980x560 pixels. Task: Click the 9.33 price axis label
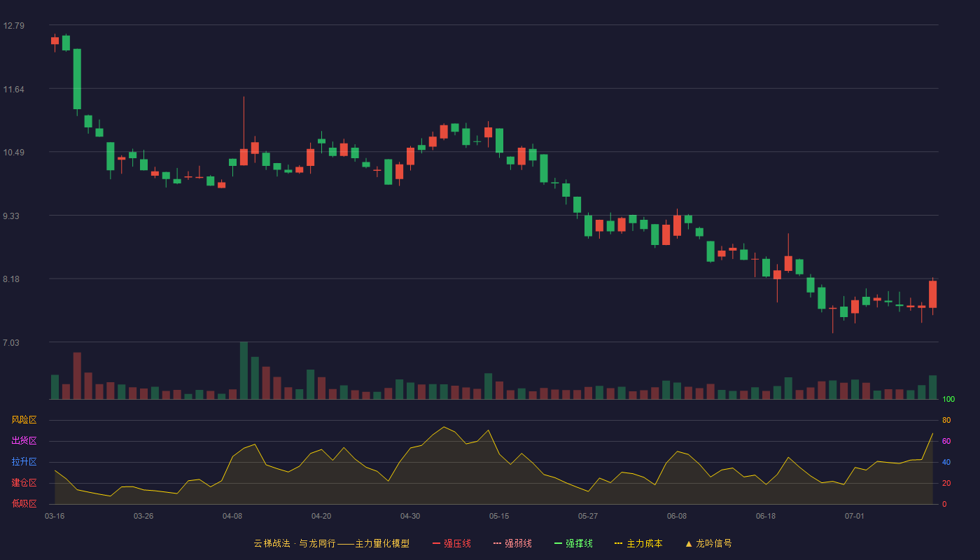11,217
